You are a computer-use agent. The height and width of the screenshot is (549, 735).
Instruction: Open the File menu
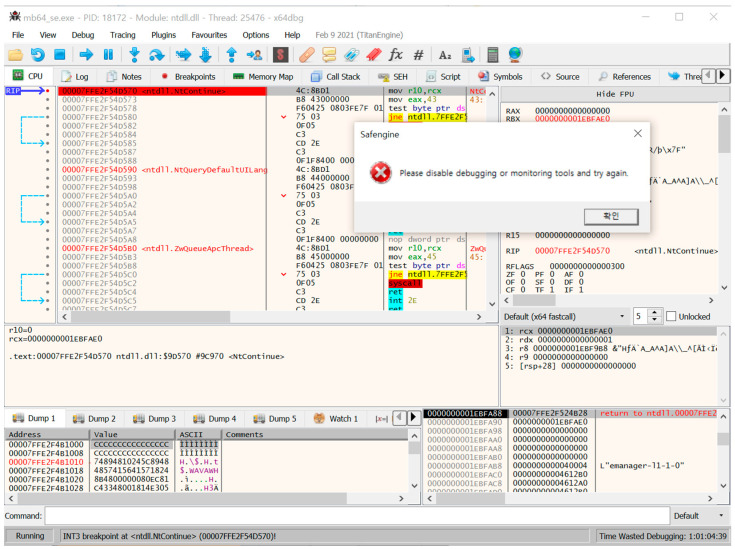point(18,35)
